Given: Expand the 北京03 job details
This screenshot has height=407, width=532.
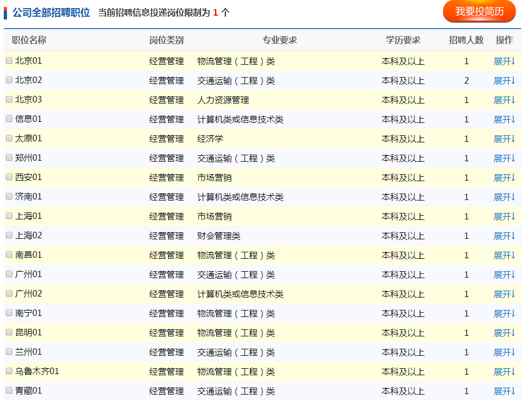Looking at the screenshot, I should [504, 100].
